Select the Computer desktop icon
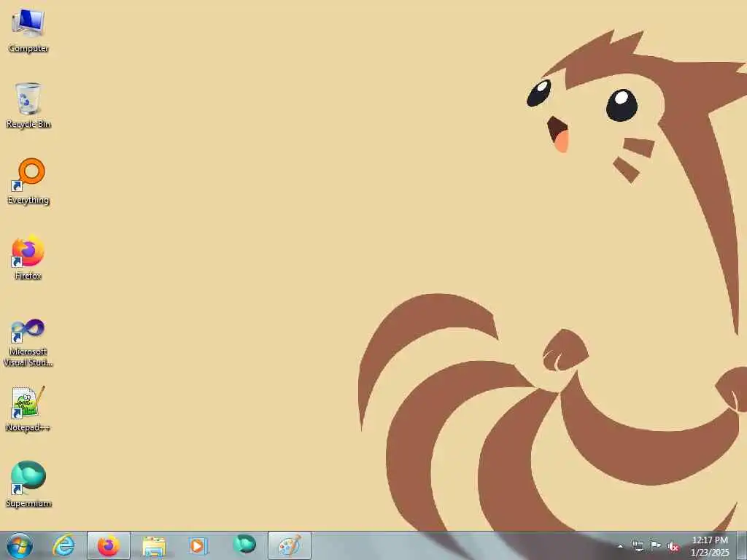747x560 pixels. click(x=28, y=31)
